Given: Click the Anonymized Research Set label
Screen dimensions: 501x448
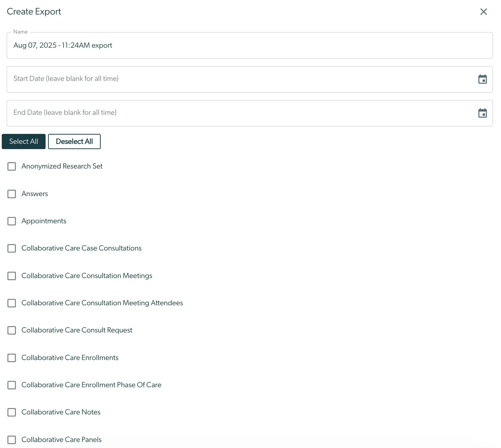Looking at the screenshot, I should click(62, 166).
